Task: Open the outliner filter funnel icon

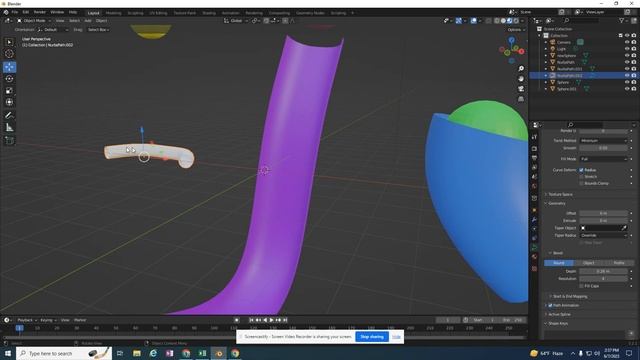Action: click(x=622, y=20)
